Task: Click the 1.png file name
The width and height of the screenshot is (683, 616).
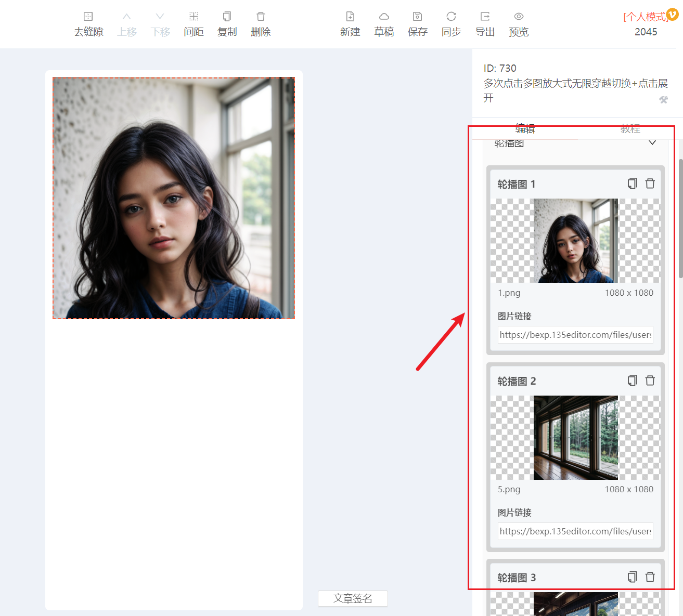Action: [509, 293]
